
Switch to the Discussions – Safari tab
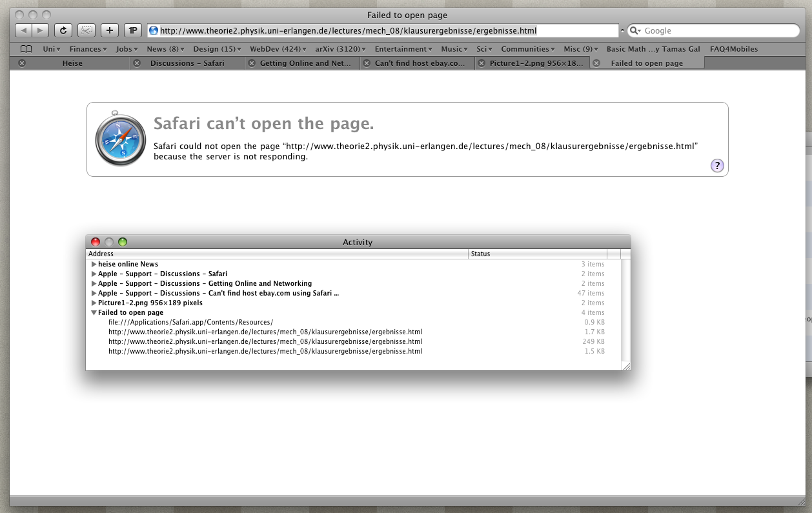click(x=187, y=63)
